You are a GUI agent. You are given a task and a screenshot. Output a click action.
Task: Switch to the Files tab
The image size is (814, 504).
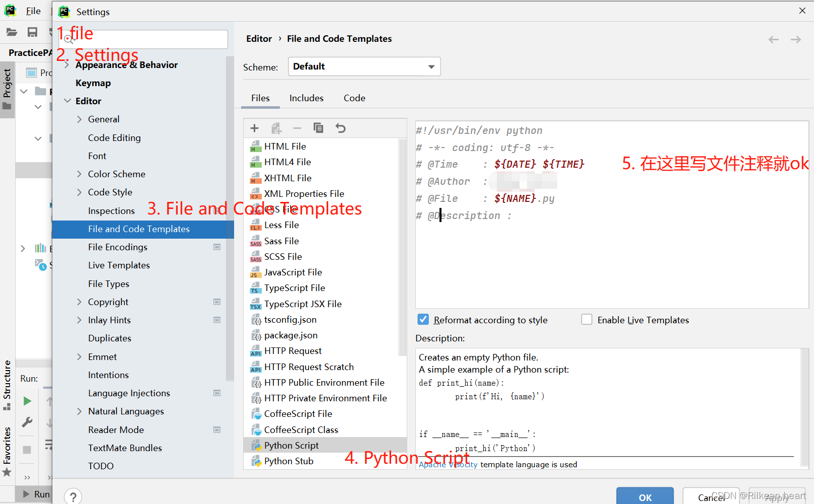[260, 98]
